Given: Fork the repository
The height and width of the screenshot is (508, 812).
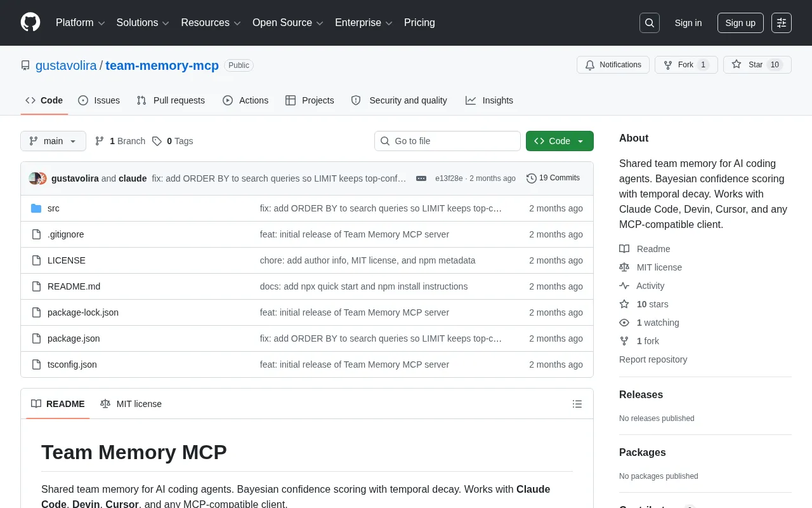Looking at the screenshot, I should point(686,65).
